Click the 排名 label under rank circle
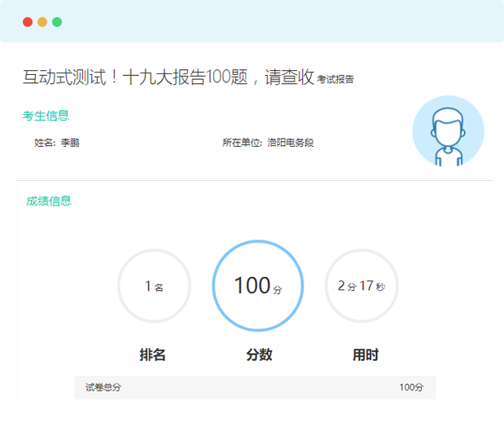 (153, 355)
